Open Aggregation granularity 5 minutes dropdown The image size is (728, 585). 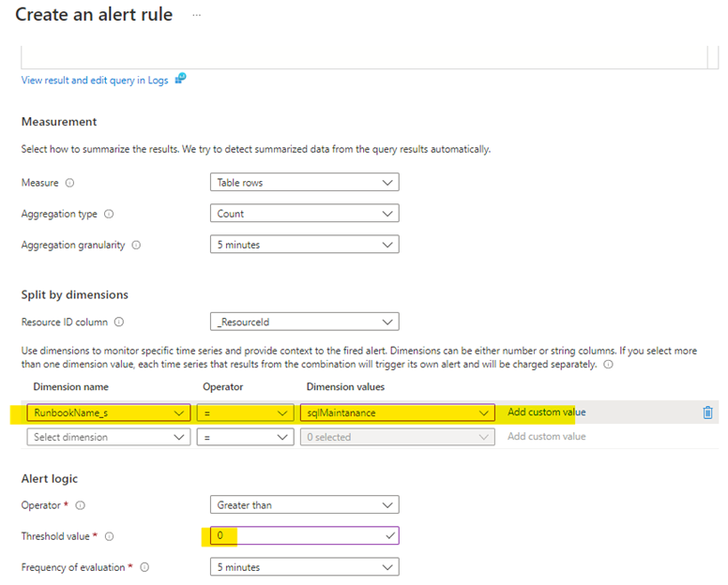[304, 245]
